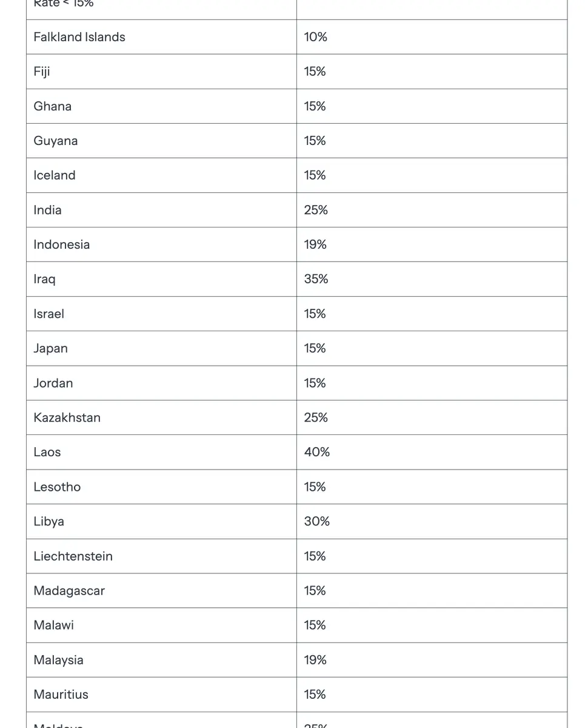Click the Malawi row label
Image resolution: width=585 pixels, height=728 pixels.
point(54,625)
